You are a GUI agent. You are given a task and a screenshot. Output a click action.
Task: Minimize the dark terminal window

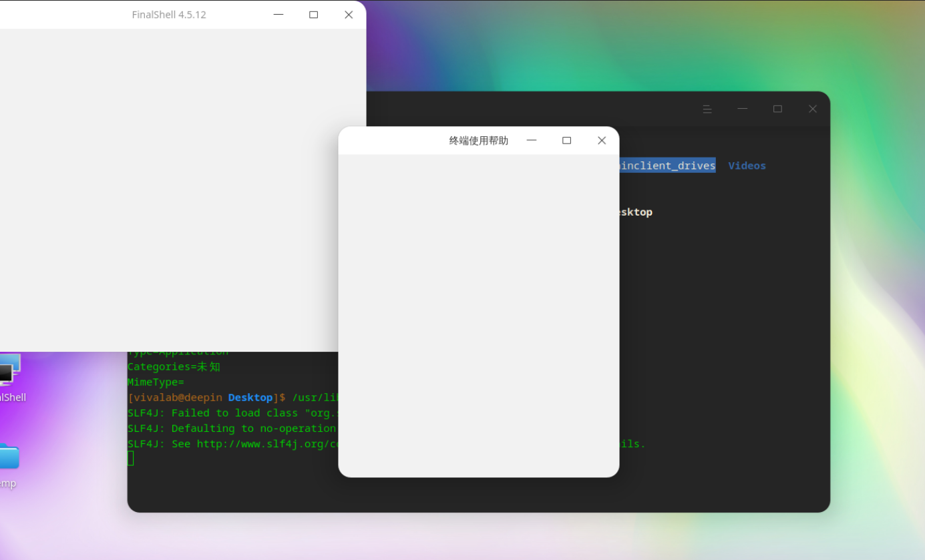pos(742,109)
